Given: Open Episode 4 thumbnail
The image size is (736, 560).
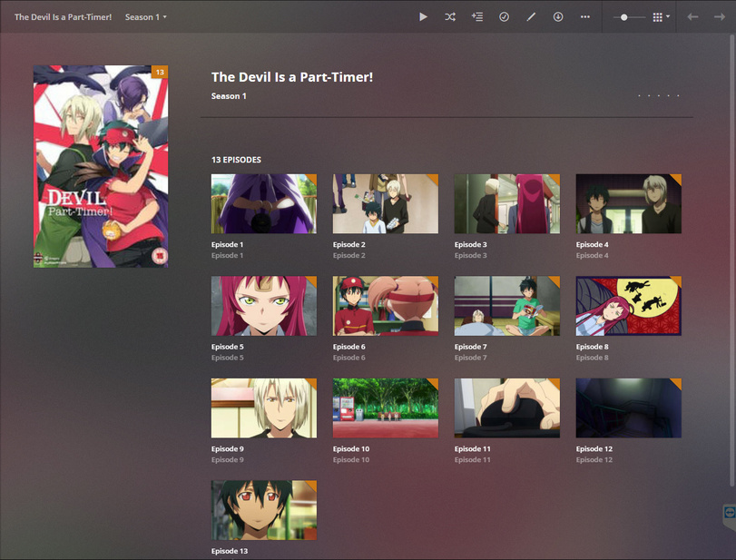Looking at the screenshot, I should click(x=629, y=203).
